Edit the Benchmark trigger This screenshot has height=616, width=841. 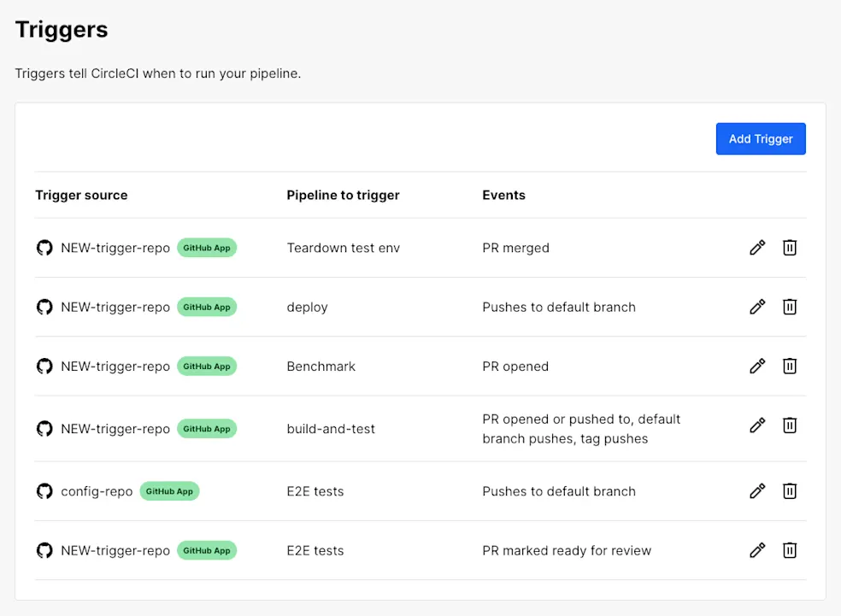click(757, 367)
